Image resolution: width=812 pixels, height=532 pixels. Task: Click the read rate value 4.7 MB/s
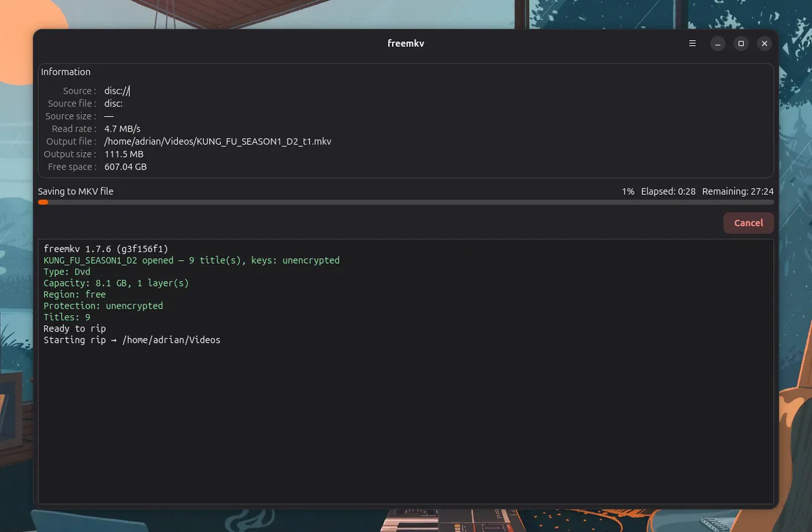(x=122, y=129)
